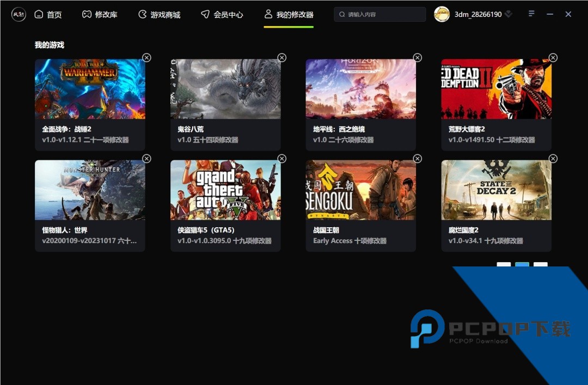Screen dimensions: 588x385
Task: Click version text v1.0 五十四项修改器
Action: pyautogui.click(x=208, y=140)
